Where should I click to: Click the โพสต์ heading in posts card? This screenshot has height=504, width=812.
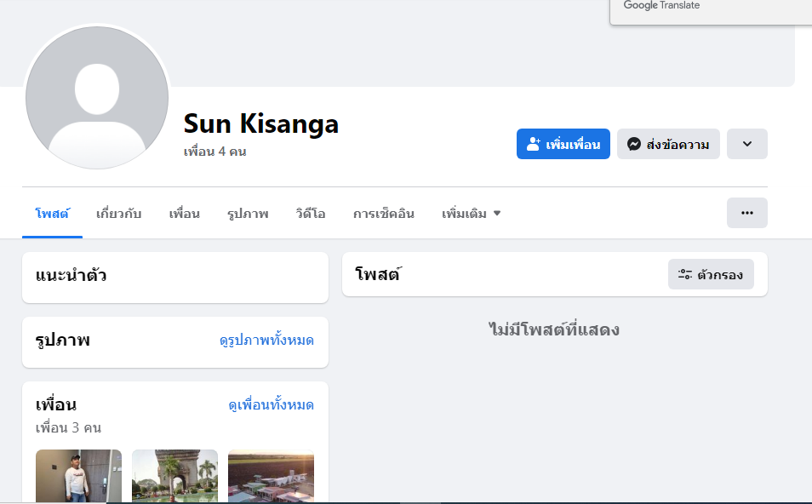tap(378, 274)
